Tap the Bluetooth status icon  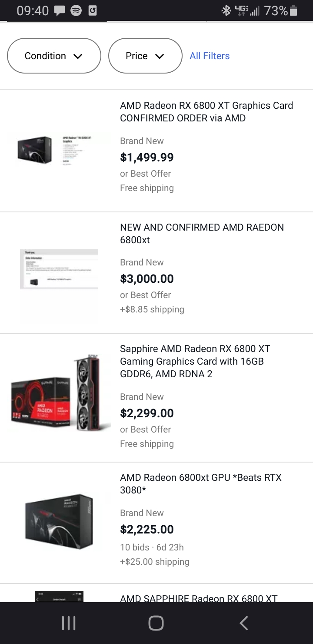[226, 11]
